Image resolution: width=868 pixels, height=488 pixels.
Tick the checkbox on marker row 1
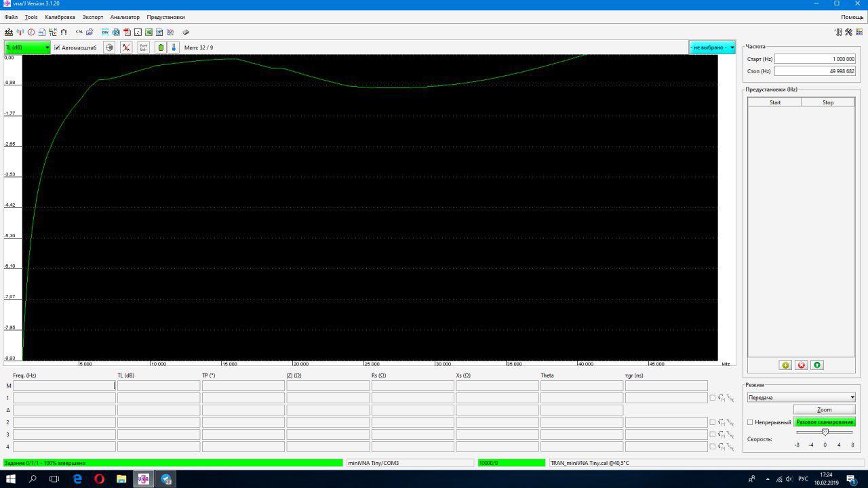pos(712,398)
